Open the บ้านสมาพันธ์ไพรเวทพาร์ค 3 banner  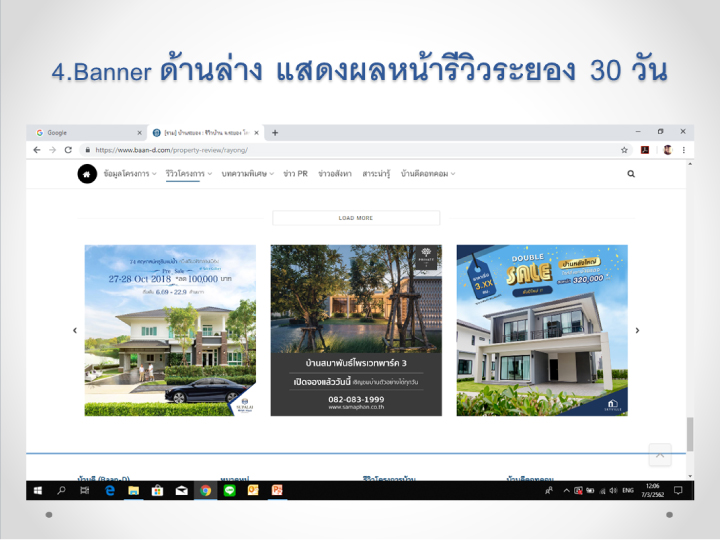356,331
